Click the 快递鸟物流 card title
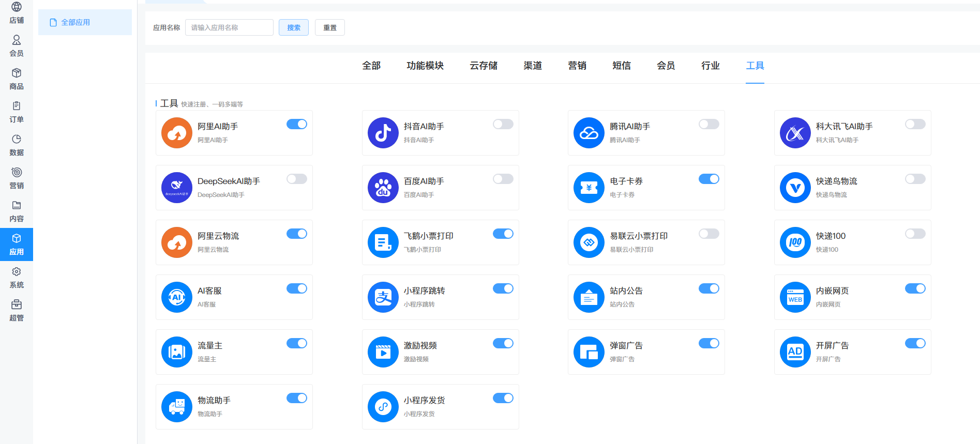This screenshot has width=980, height=444. [837, 181]
